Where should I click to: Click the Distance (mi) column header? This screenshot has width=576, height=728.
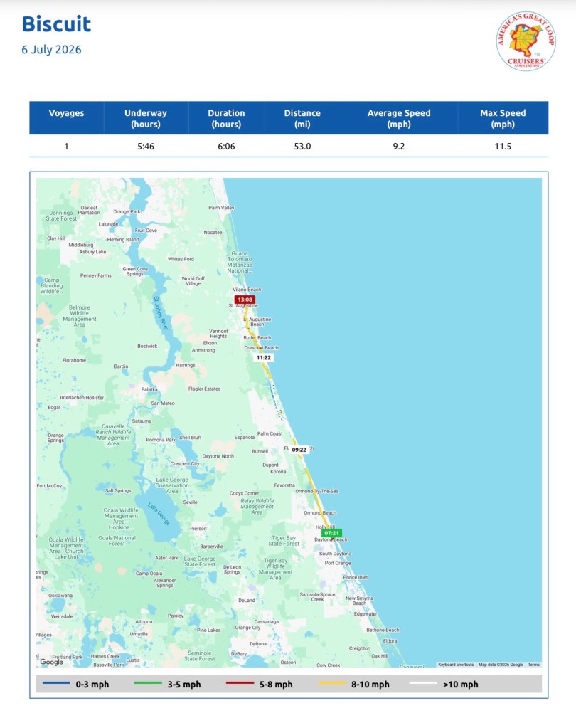[302, 118]
